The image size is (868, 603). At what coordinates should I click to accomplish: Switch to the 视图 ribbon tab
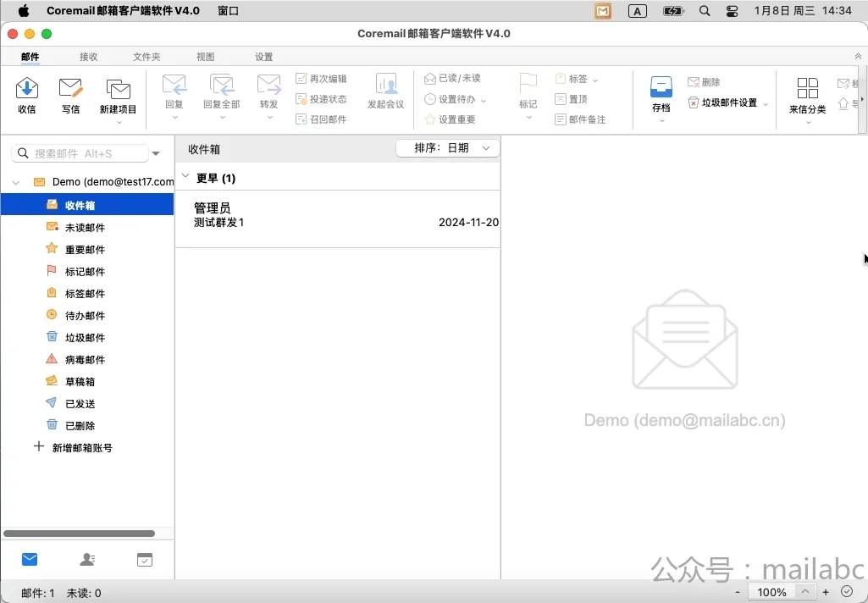click(x=206, y=57)
